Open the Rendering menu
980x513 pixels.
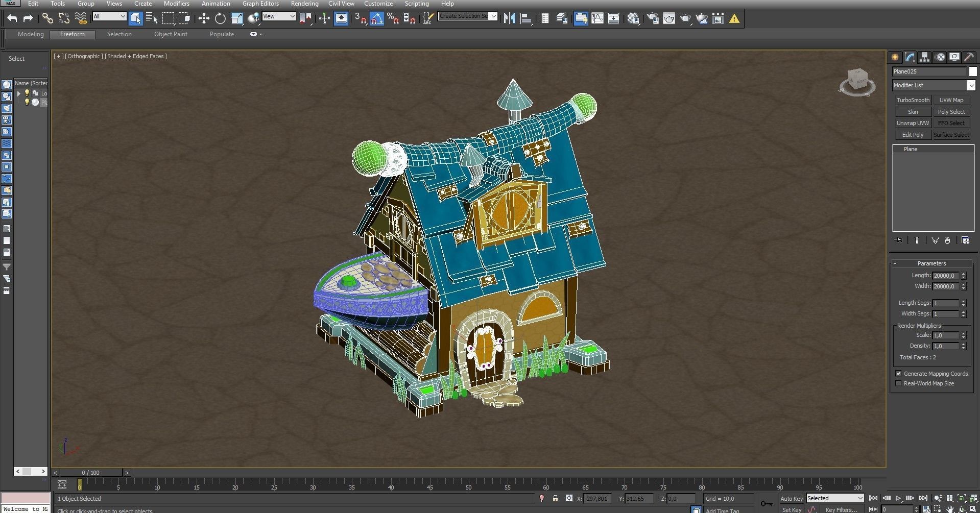304,4
